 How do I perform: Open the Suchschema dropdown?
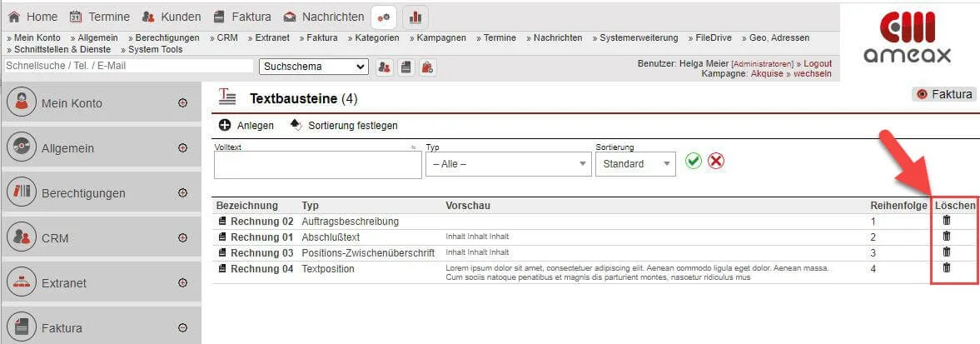pos(313,67)
